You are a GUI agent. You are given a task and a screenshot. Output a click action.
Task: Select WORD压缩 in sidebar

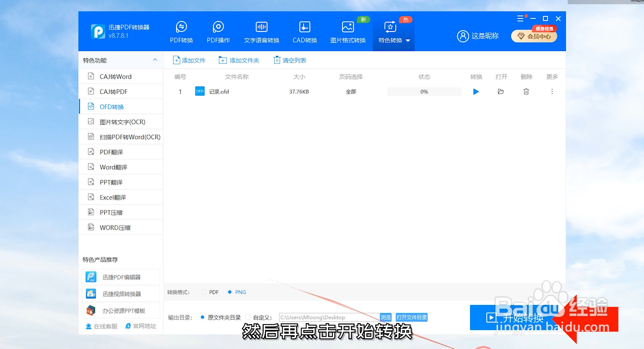point(121,227)
